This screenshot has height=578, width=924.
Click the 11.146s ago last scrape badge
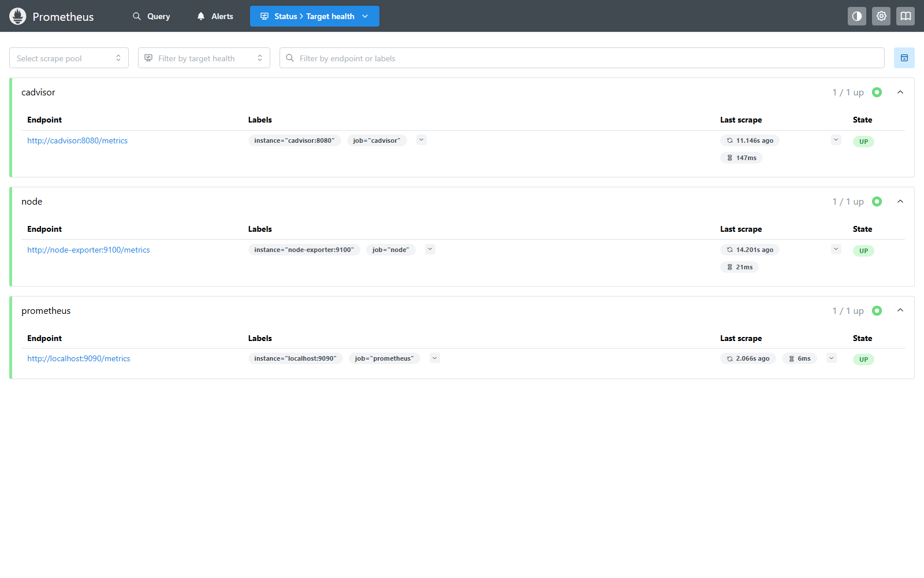[x=750, y=140]
